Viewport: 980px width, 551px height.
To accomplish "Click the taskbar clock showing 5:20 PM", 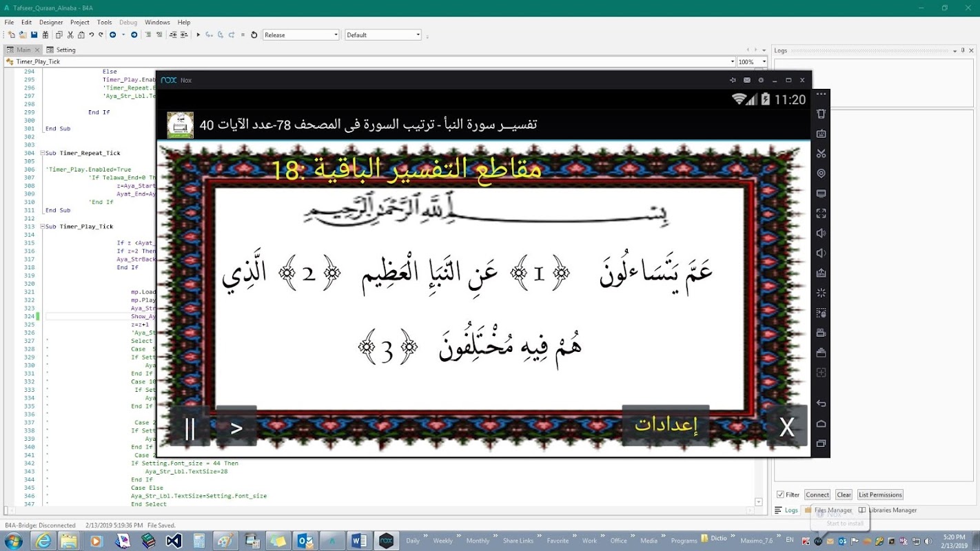I will point(956,541).
